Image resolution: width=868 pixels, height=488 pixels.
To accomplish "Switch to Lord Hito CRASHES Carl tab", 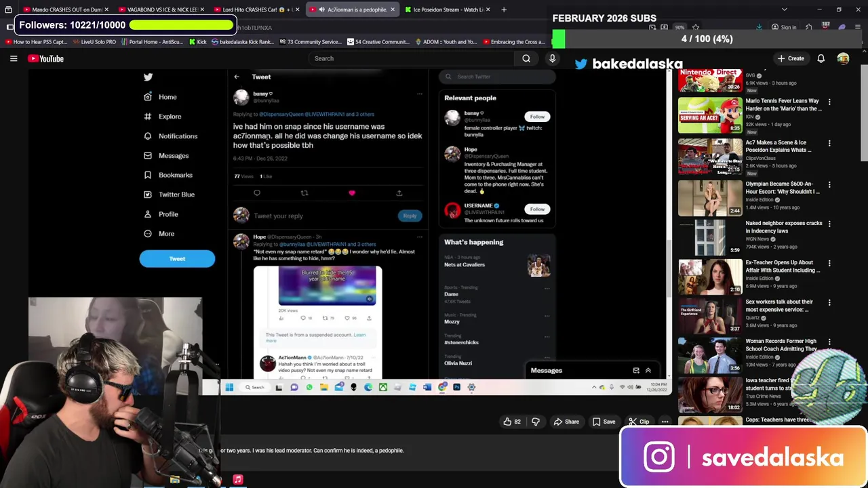I will pos(255,9).
